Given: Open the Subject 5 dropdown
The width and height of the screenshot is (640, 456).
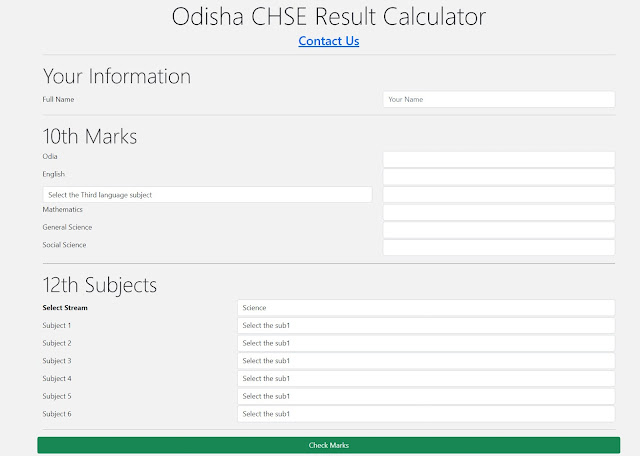Looking at the screenshot, I should pos(426,396).
